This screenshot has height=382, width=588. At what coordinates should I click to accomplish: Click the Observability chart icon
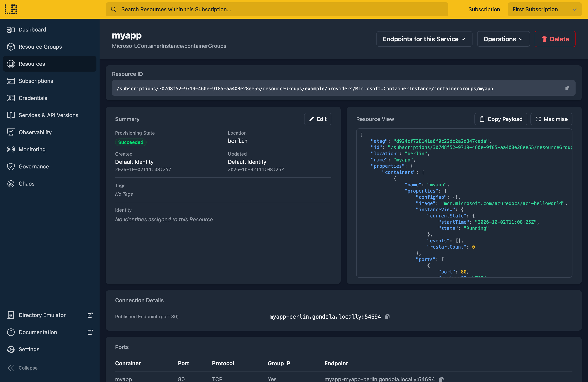11,132
